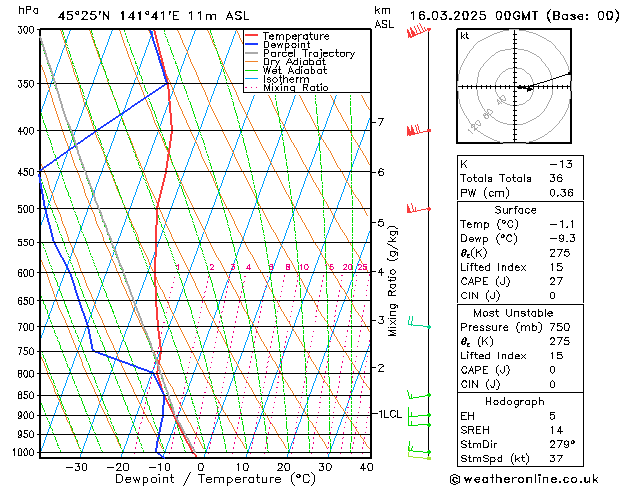Click the hodograph storm motion arrow
Viewport: 629px width, 486px height.
coord(526,88)
